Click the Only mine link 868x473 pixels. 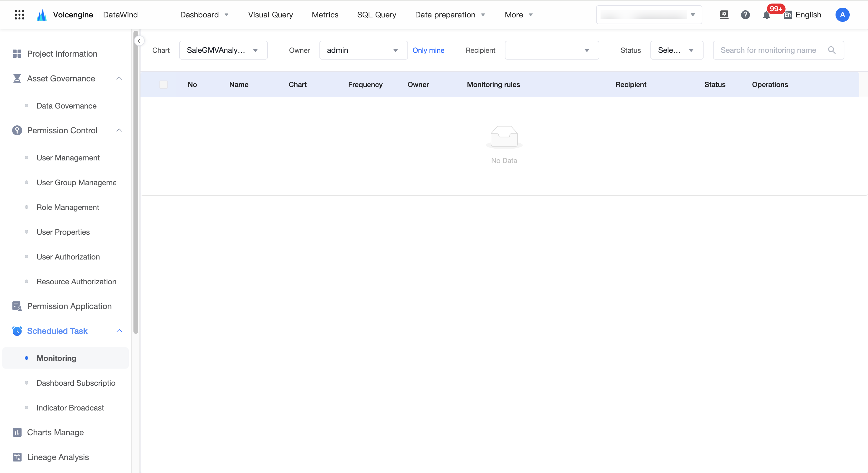pyautogui.click(x=428, y=50)
